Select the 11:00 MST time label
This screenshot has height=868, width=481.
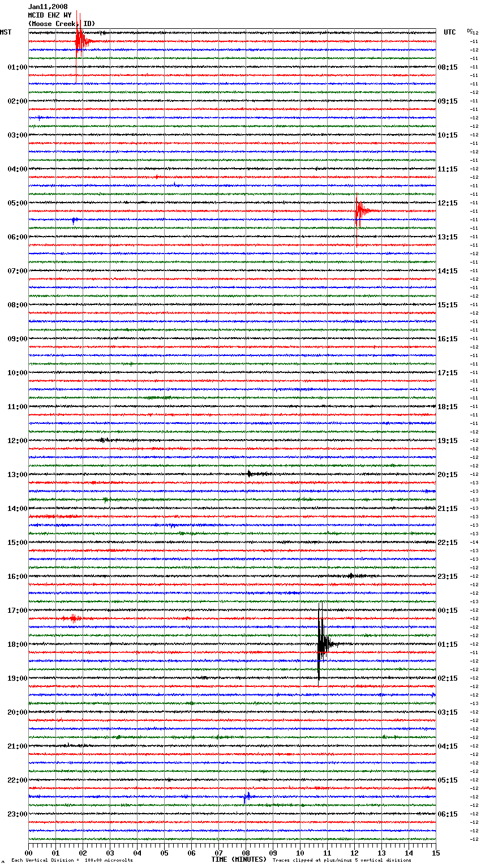[x=17, y=407]
